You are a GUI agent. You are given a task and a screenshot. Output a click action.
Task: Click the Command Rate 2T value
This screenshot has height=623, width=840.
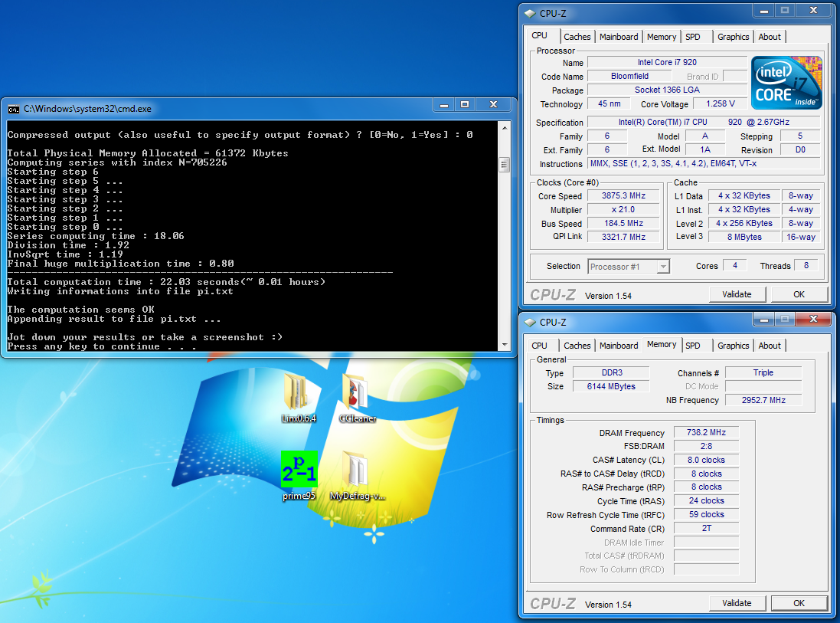(x=706, y=528)
